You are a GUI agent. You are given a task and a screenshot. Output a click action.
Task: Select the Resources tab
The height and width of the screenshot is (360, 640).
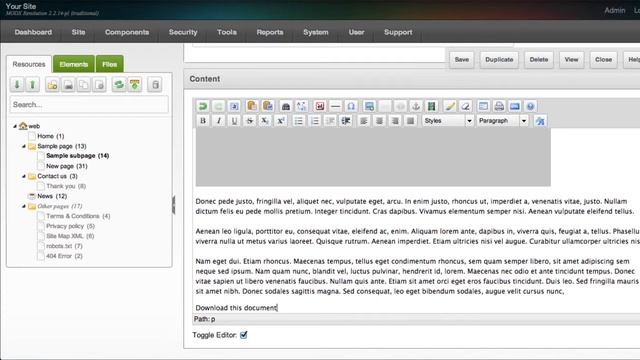(29, 64)
